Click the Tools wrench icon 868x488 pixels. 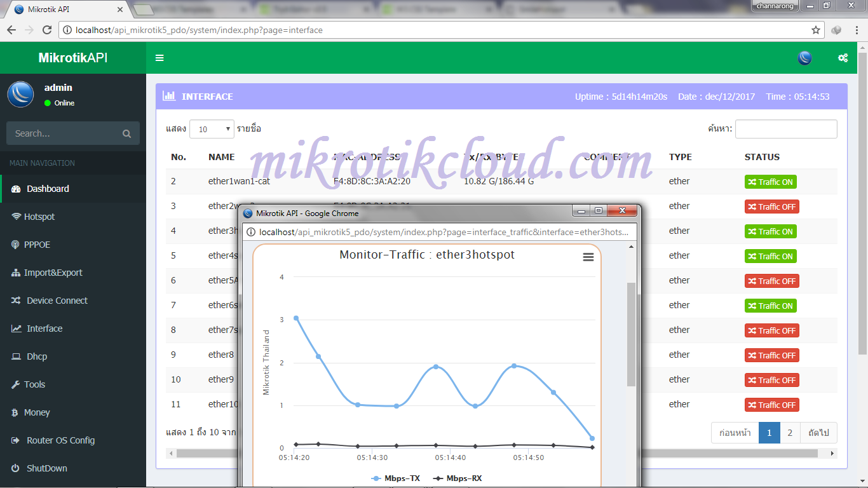point(16,384)
